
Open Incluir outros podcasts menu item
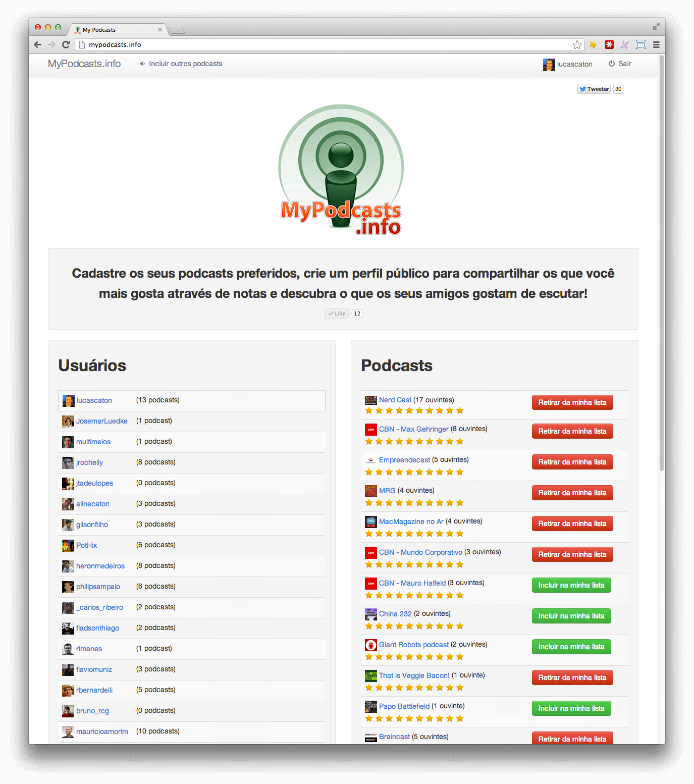(181, 64)
